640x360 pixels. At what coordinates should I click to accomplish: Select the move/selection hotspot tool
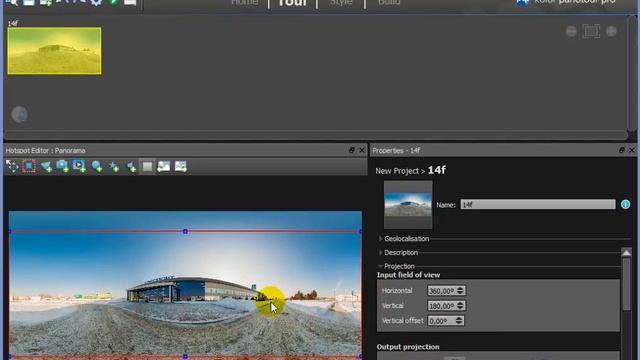tap(12, 166)
